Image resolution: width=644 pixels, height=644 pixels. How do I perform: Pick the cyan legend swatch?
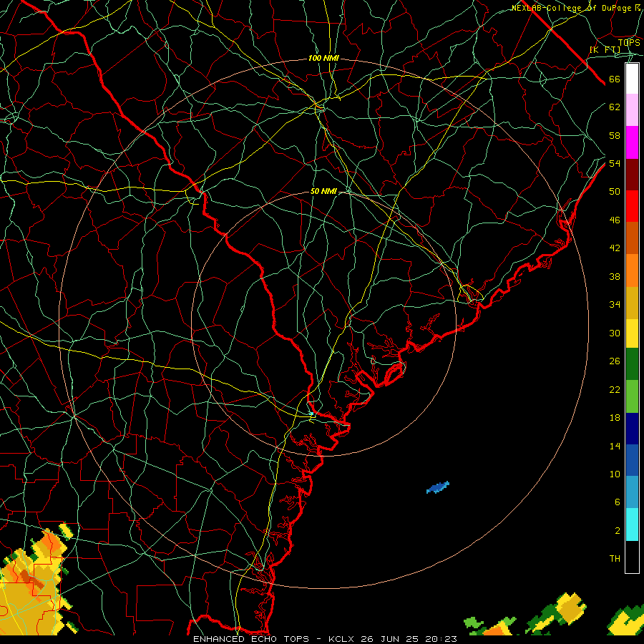pos(632,525)
